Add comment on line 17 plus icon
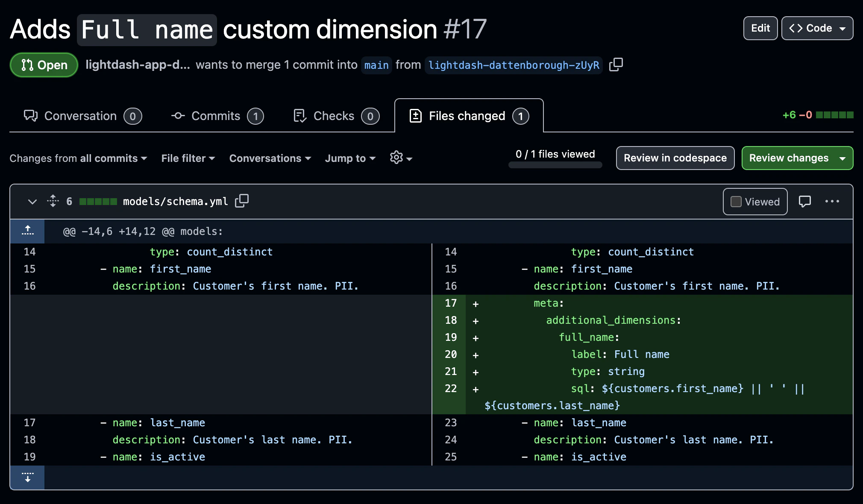Image resolution: width=863 pixels, height=504 pixels. [x=476, y=304]
